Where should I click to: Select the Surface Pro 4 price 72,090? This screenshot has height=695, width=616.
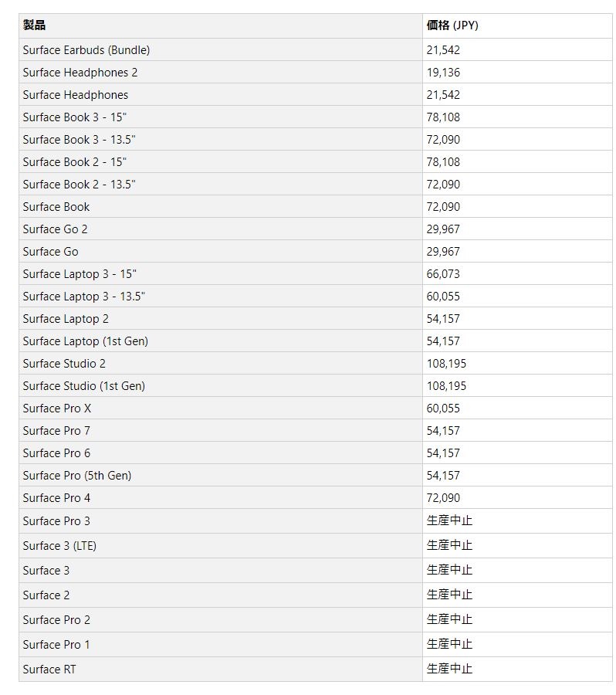(517, 498)
